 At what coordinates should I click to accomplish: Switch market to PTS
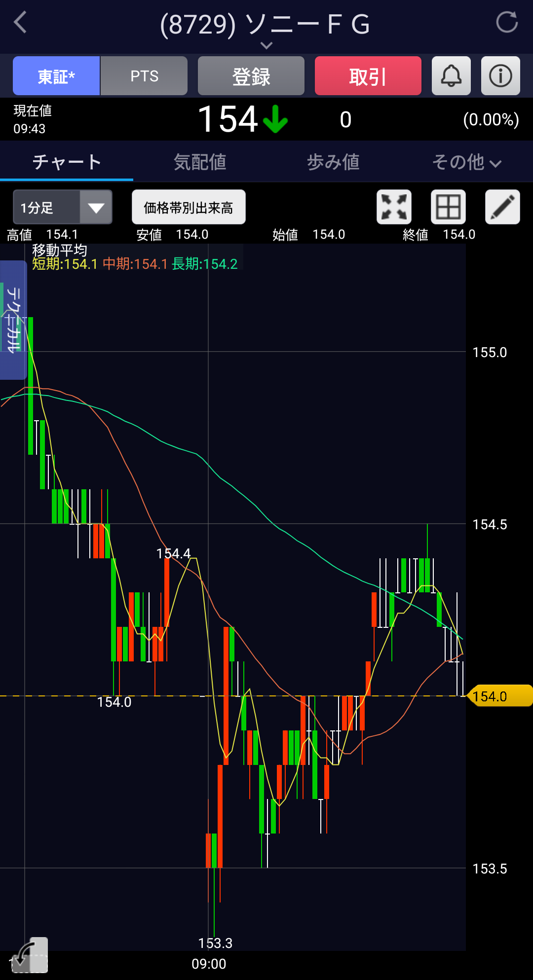(x=144, y=76)
